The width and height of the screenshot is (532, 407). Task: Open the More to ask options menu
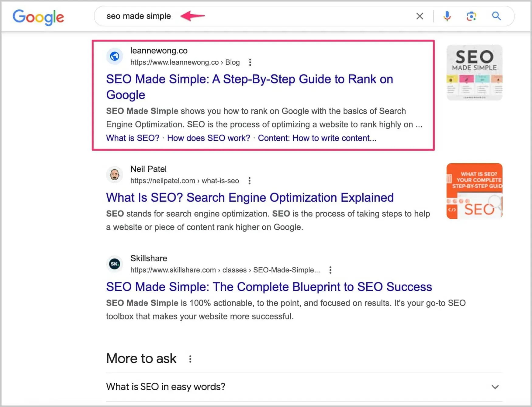point(190,359)
